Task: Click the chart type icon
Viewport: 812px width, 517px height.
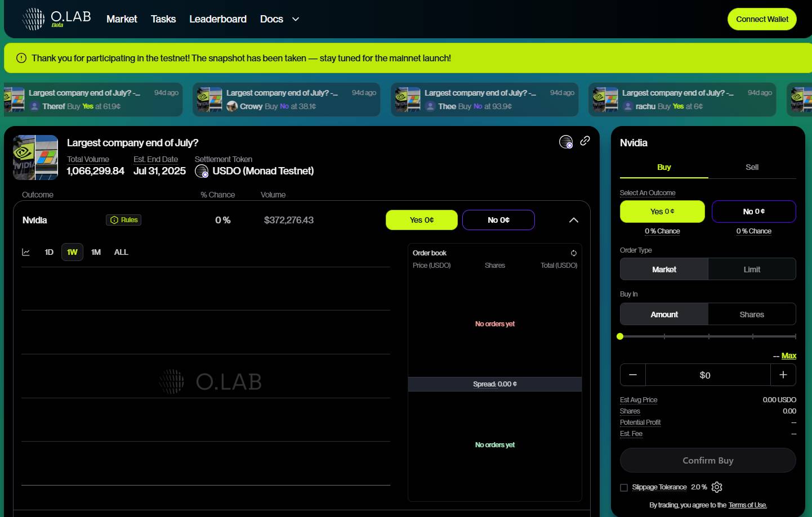Action: 26,252
